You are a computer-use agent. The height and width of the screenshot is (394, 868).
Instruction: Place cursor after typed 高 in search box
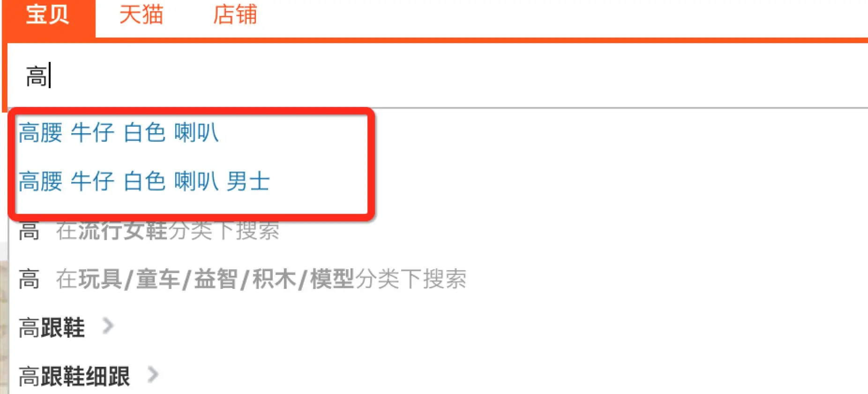tap(50, 76)
